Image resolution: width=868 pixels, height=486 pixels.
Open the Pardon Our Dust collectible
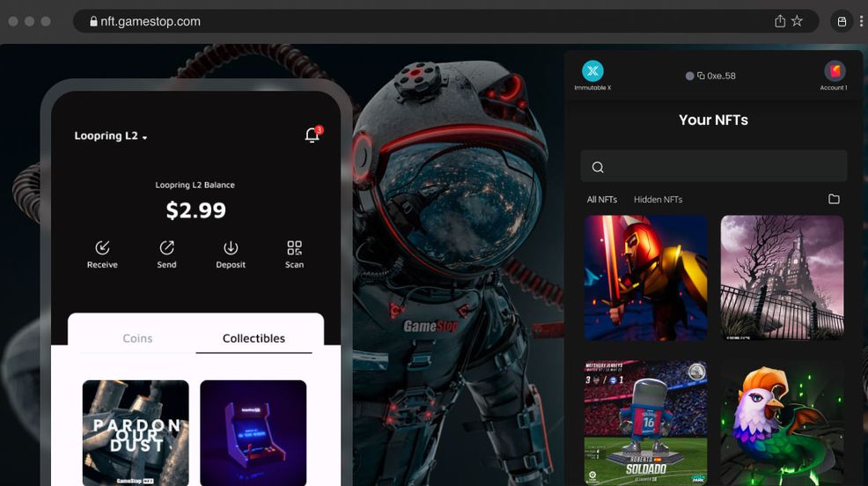pyautogui.click(x=136, y=433)
